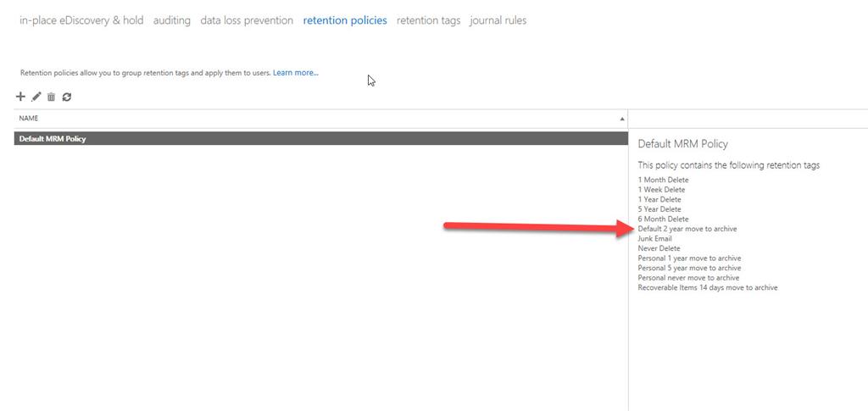Click the Default MRM Policy details heading
868x411 pixels.
coord(682,144)
